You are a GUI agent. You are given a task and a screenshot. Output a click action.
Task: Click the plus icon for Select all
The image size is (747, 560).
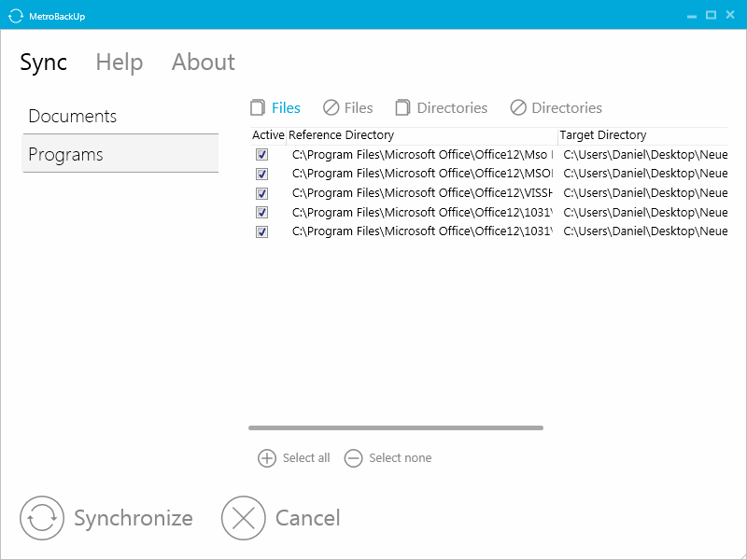[267, 458]
